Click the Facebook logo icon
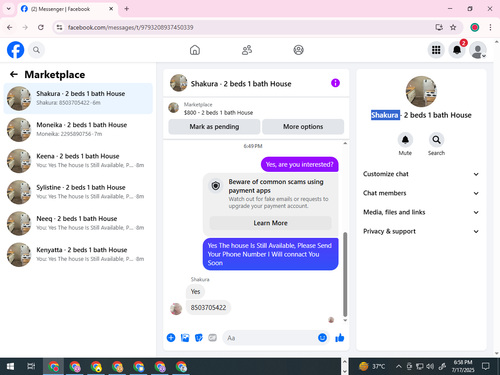 tap(16, 50)
